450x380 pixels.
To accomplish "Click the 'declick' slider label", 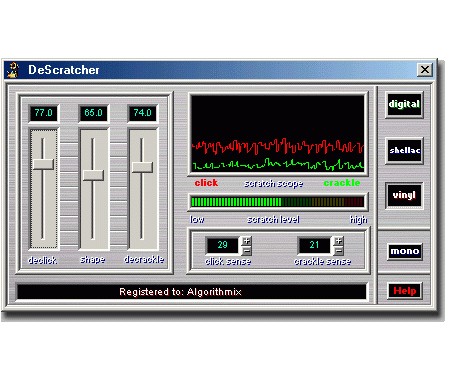I will [42, 260].
